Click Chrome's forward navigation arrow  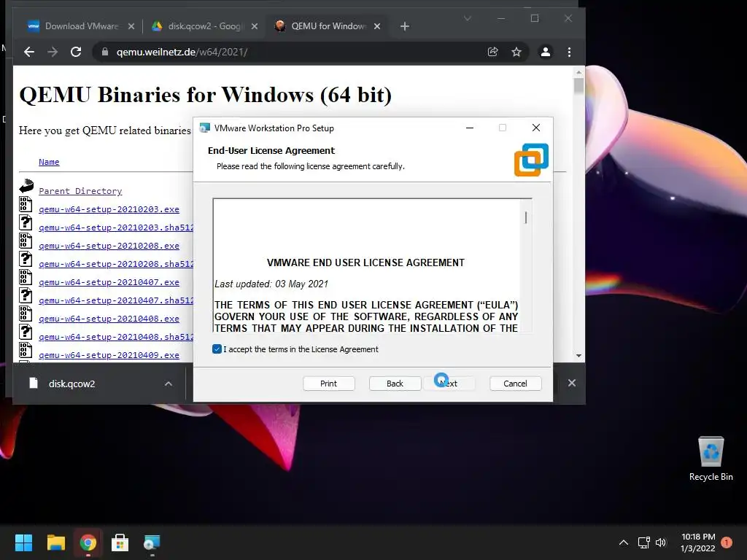point(53,52)
